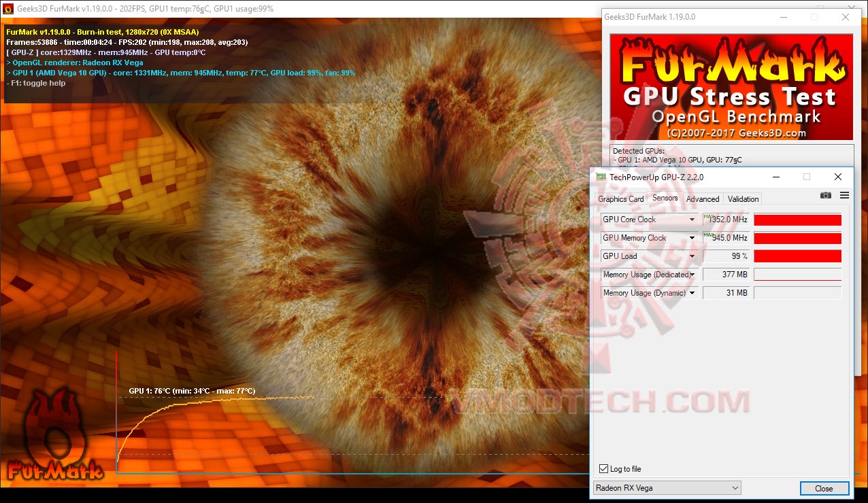This screenshot has width=868, height=503.
Task: Expand the GPU Memory Clock sensor dropdown
Action: (692, 238)
